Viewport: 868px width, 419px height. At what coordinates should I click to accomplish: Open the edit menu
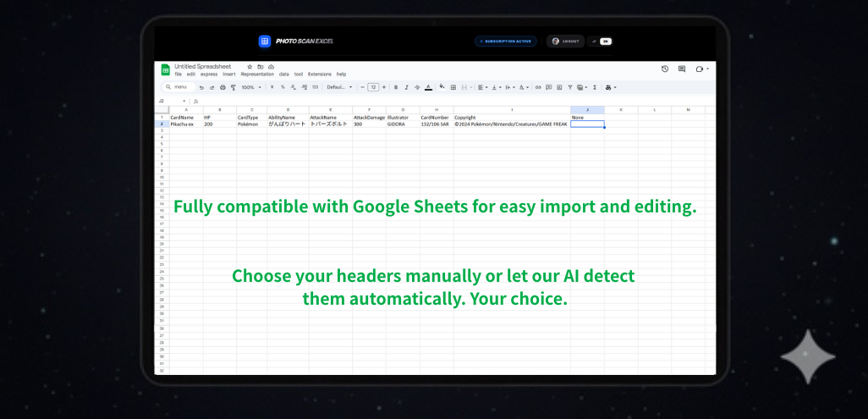point(191,74)
